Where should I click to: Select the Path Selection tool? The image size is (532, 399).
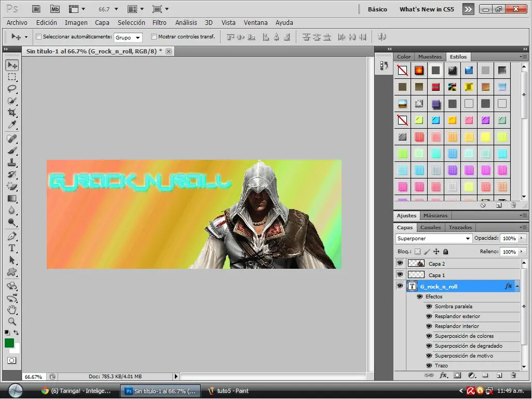[x=12, y=260]
